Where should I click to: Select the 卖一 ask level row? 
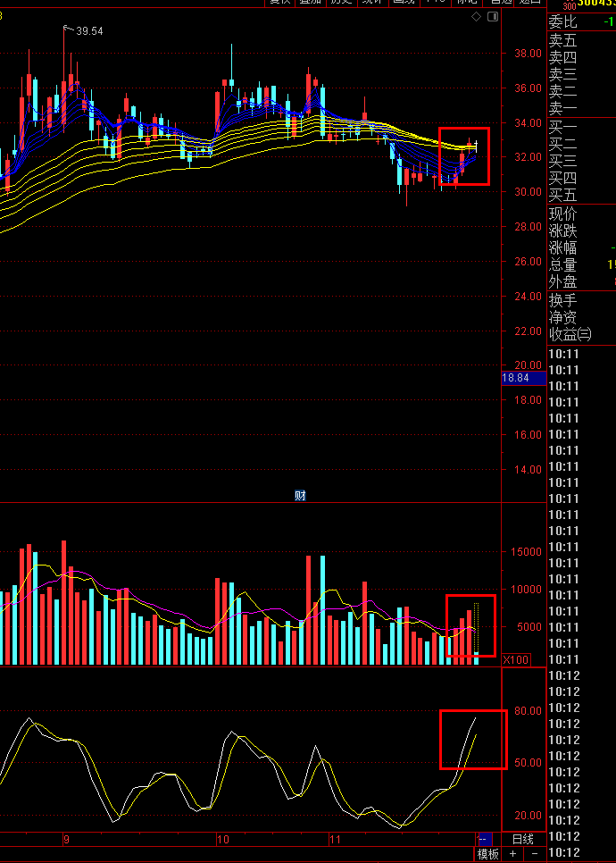coord(581,108)
